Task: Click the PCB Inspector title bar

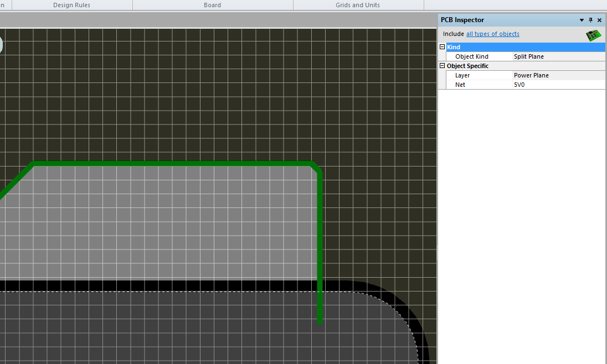Action: pyautogui.click(x=498, y=20)
